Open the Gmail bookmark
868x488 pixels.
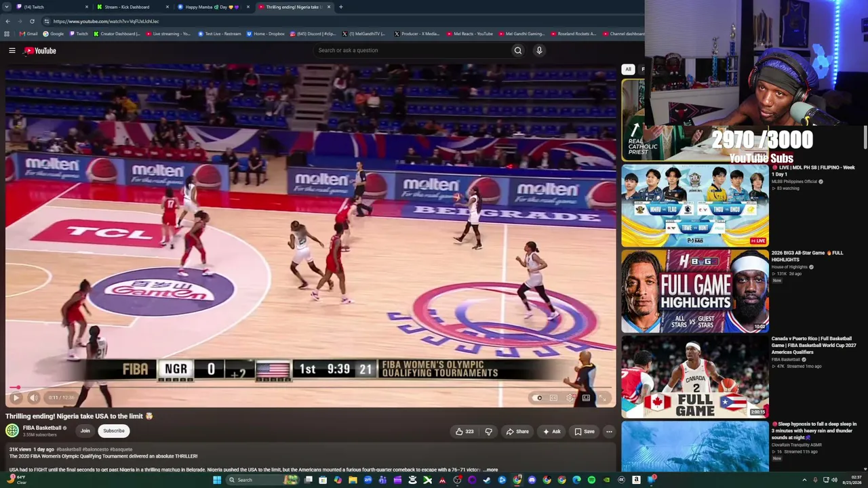(28, 34)
